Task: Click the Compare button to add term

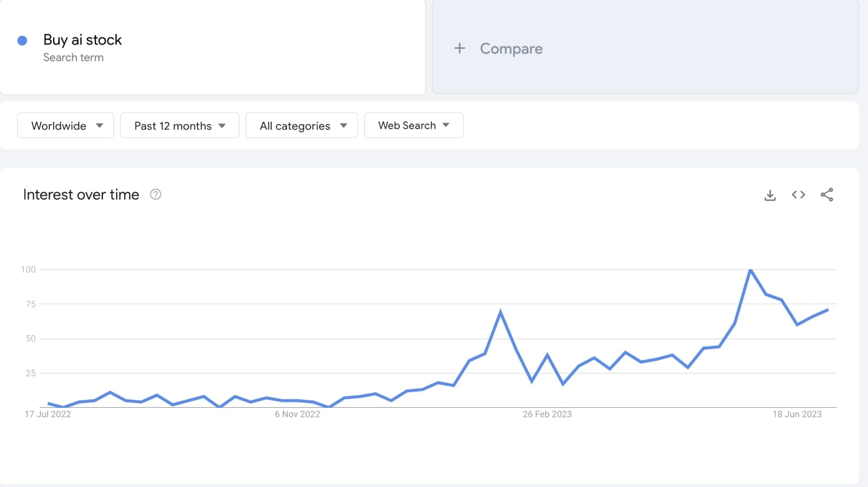Action: click(510, 49)
